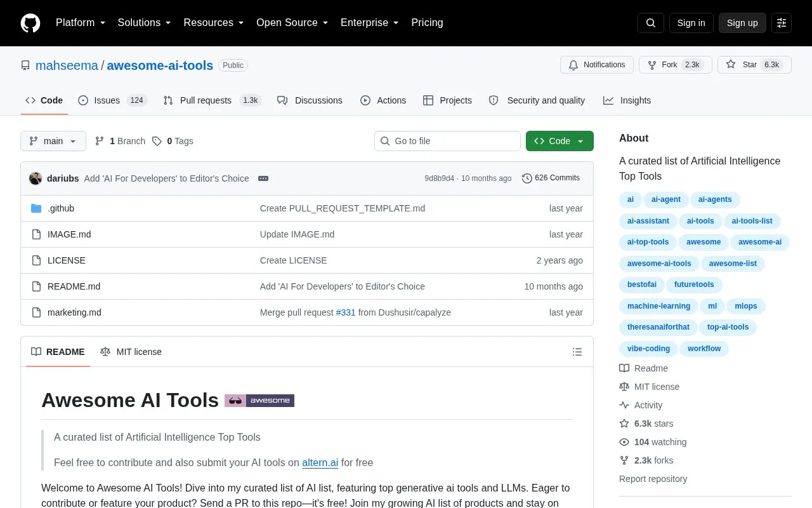The image size is (812, 508).
Task: Expand the Platform menu
Action: tap(81, 23)
